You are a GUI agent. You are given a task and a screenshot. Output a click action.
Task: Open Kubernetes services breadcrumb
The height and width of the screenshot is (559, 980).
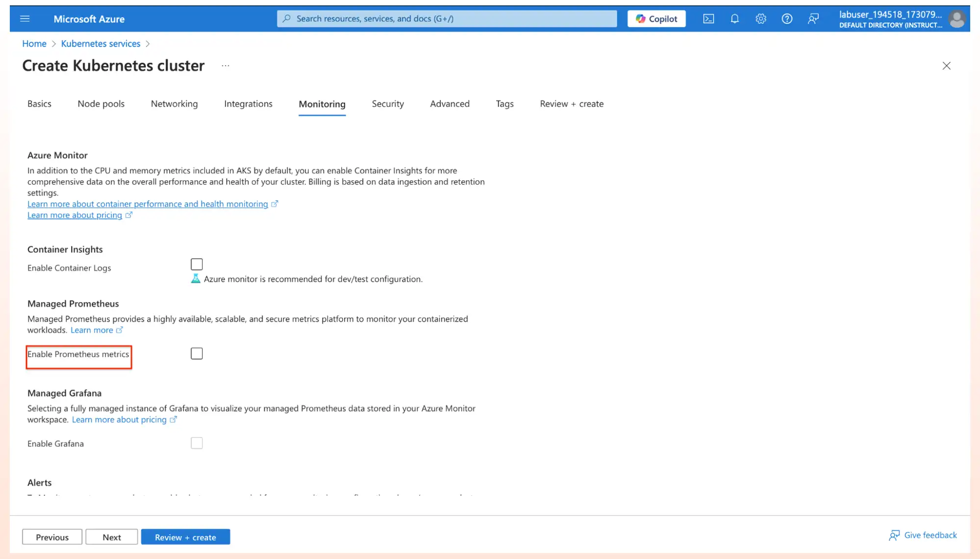tap(101, 44)
